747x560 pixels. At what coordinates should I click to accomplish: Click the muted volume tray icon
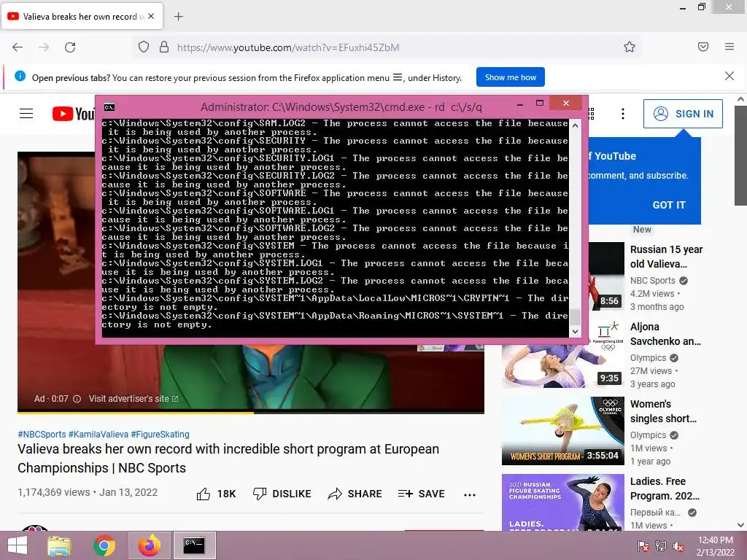(678, 546)
